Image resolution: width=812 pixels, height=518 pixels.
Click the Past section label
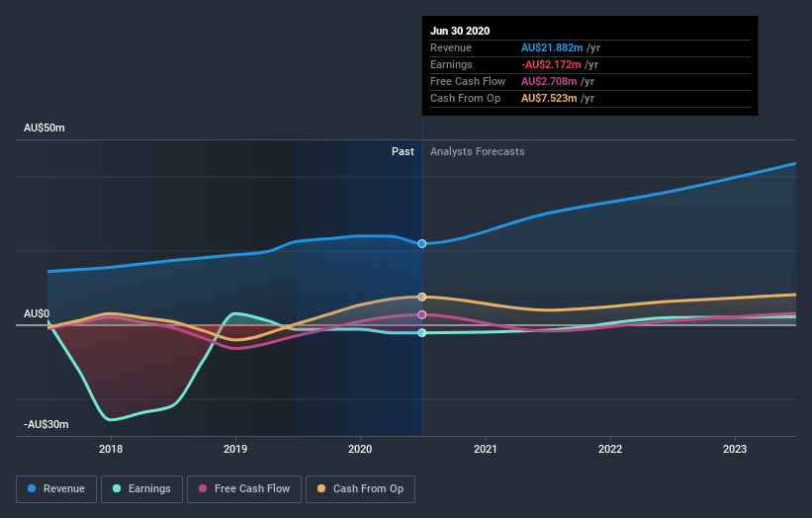coord(403,151)
